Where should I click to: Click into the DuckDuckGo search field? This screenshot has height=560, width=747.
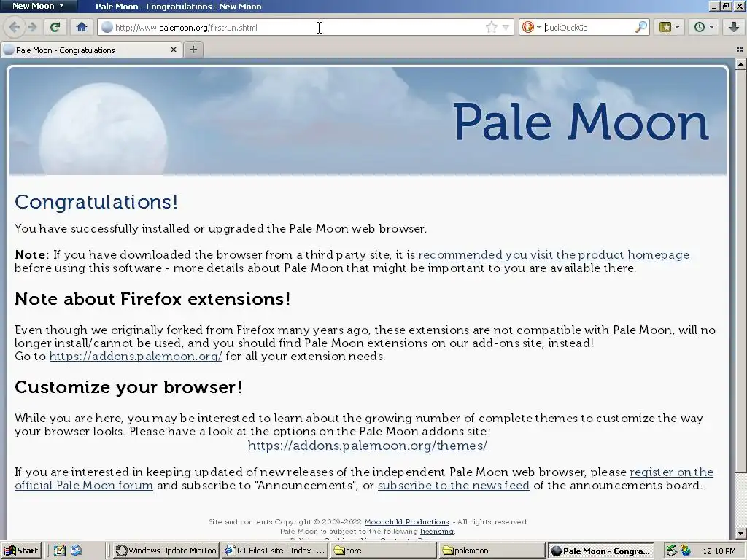(589, 28)
